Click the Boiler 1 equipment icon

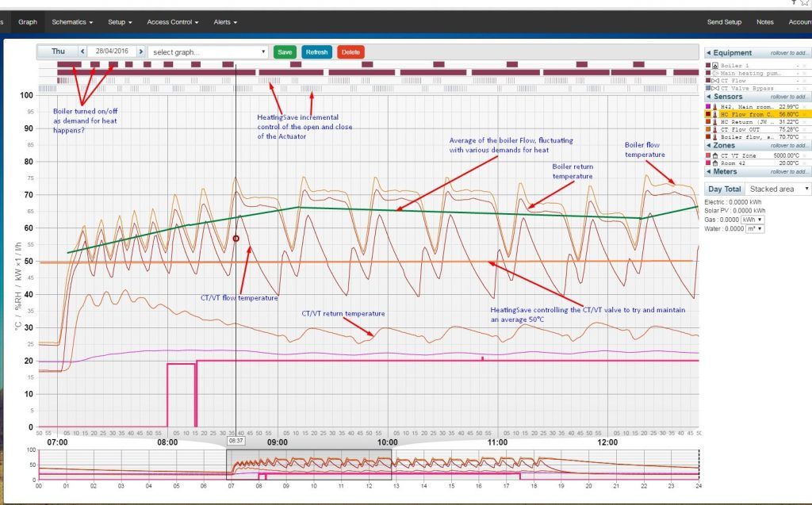(715, 65)
